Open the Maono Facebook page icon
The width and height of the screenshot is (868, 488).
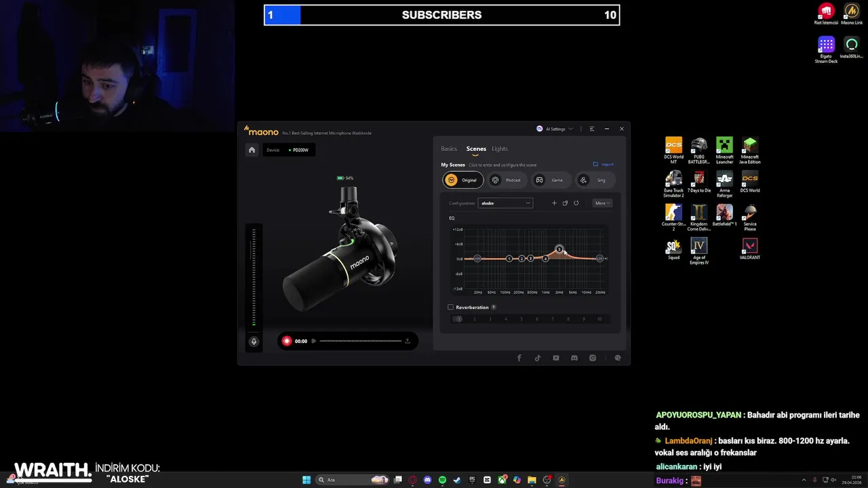pos(519,358)
